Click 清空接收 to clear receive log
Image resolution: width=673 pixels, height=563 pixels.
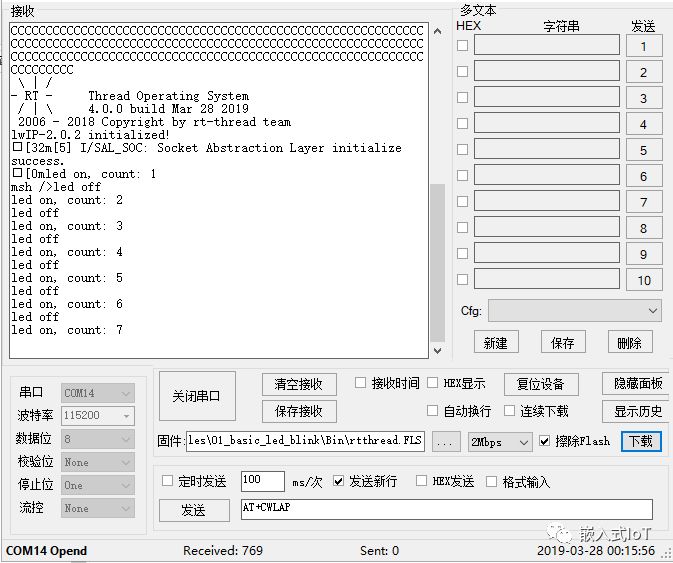click(x=298, y=384)
